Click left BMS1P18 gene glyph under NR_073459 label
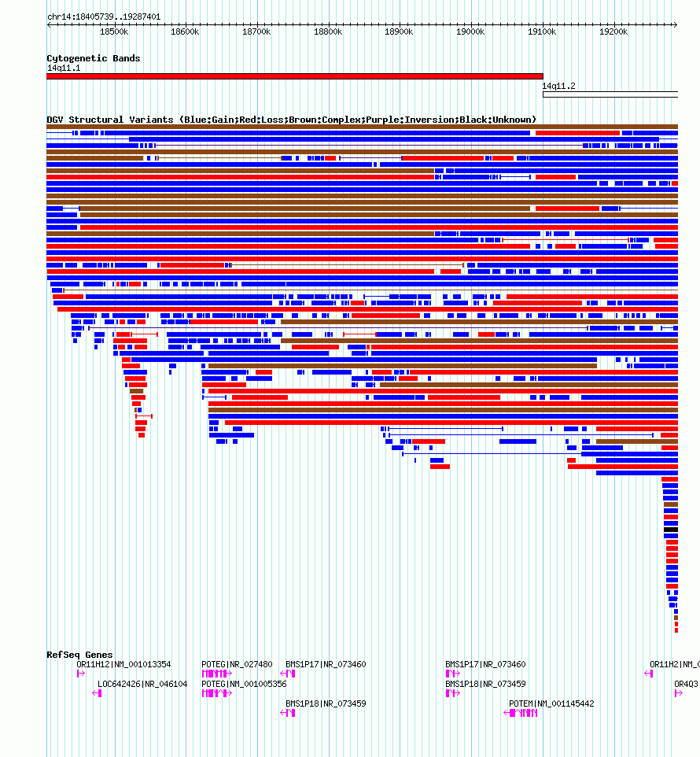This screenshot has height=757, width=700. click(288, 713)
